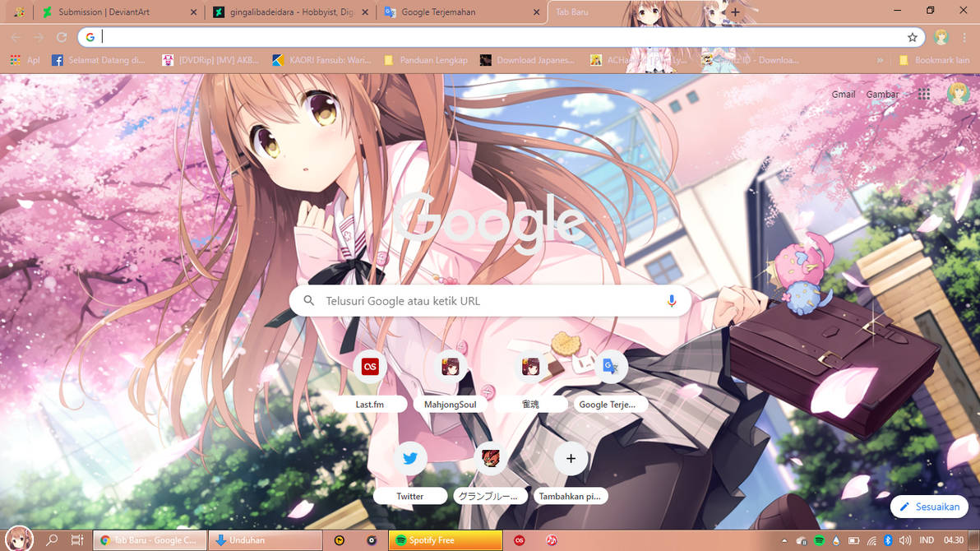This screenshot has height=551, width=980.
Task: Toggle the bookmark star for this page
Action: pos(913,37)
